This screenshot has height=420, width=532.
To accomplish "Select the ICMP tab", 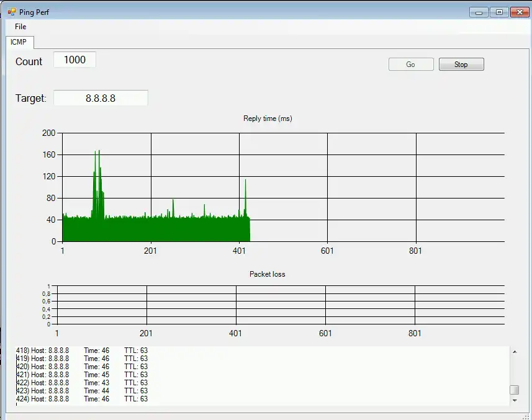I will pos(19,42).
